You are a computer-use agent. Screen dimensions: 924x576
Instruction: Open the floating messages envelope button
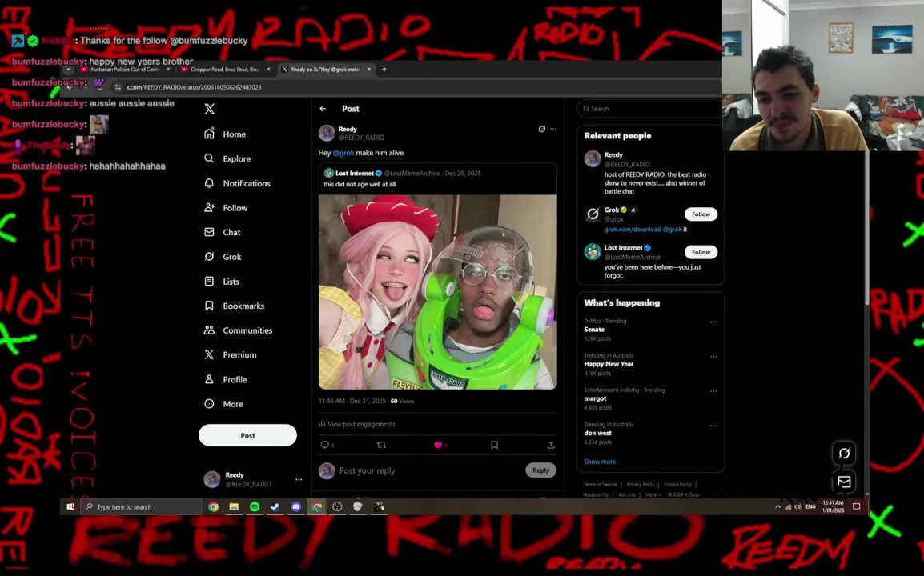844,482
